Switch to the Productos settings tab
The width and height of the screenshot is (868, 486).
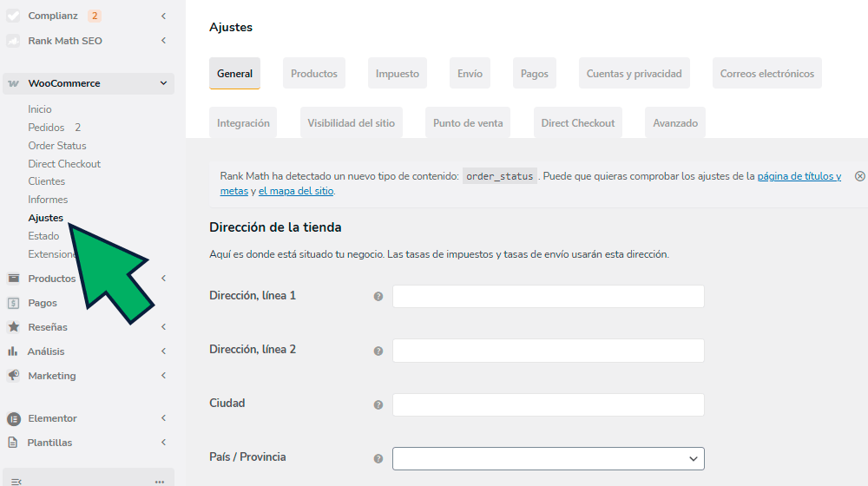pyautogui.click(x=314, y=73)
